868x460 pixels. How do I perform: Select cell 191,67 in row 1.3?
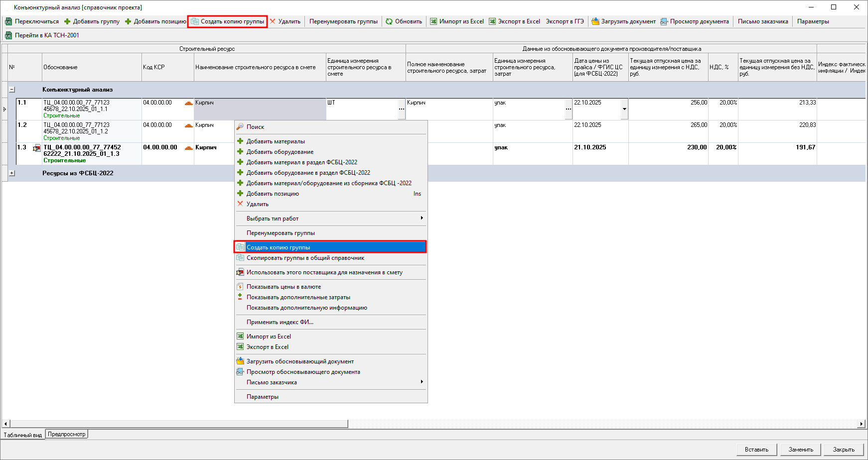(x=777, y=154)
